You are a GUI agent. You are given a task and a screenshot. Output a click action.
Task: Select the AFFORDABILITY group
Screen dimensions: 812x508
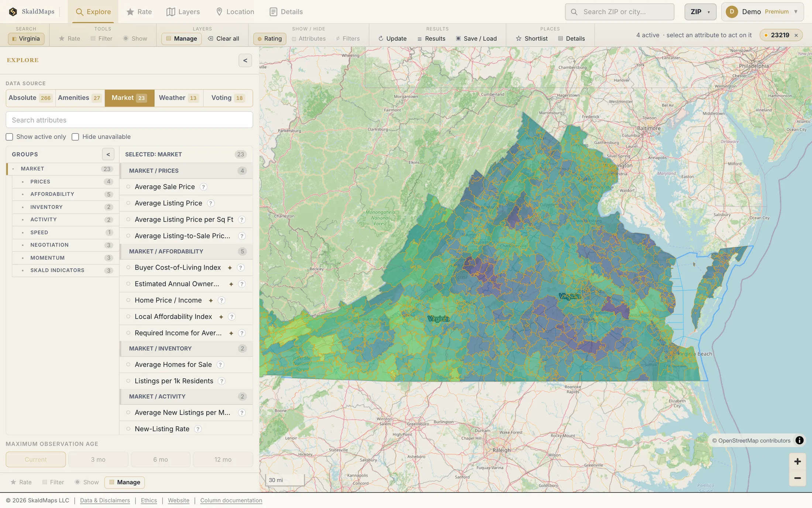[x=65, y=194]
